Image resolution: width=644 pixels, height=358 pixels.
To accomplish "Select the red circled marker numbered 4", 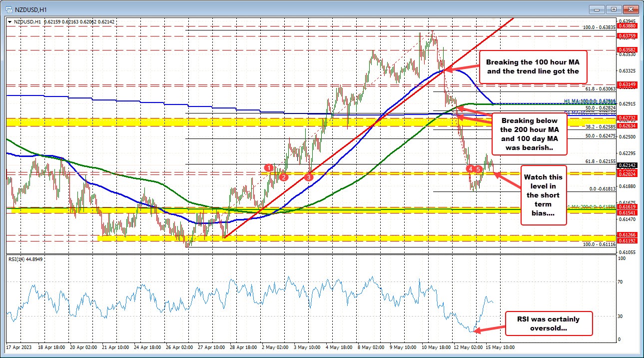I will point(470,169).
